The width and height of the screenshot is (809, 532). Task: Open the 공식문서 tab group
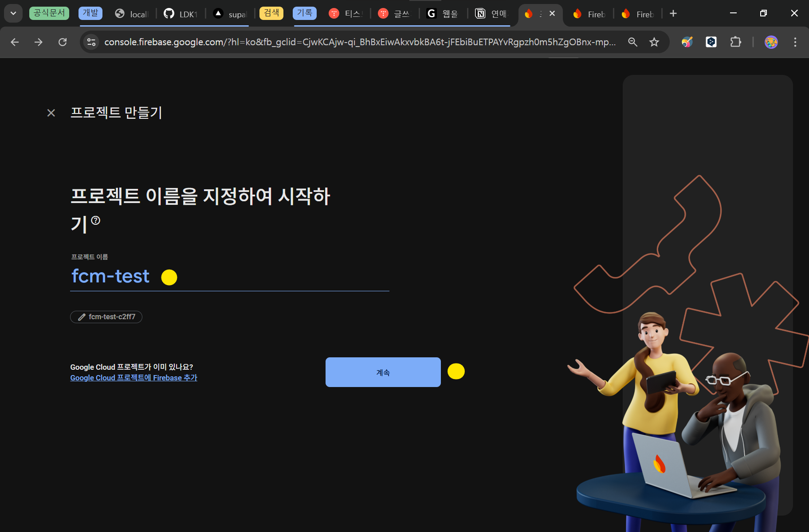point(49,13)
